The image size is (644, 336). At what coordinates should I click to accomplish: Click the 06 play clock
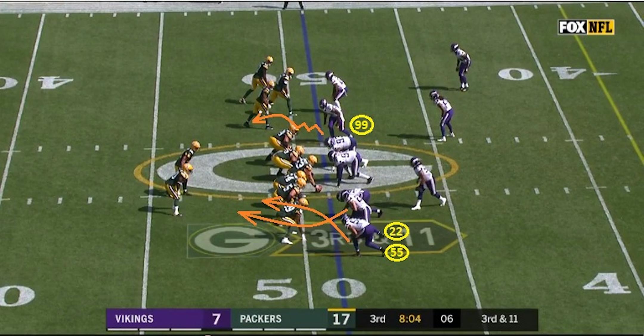(446, 319)
